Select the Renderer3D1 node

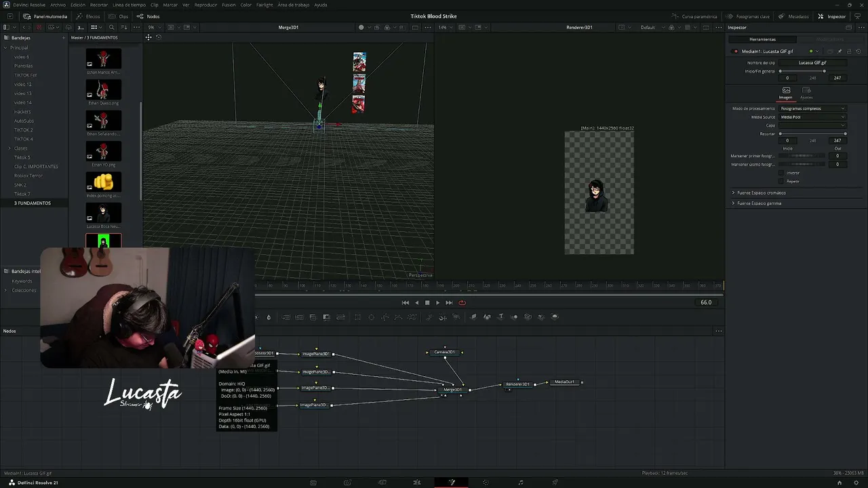pos(518,384)
